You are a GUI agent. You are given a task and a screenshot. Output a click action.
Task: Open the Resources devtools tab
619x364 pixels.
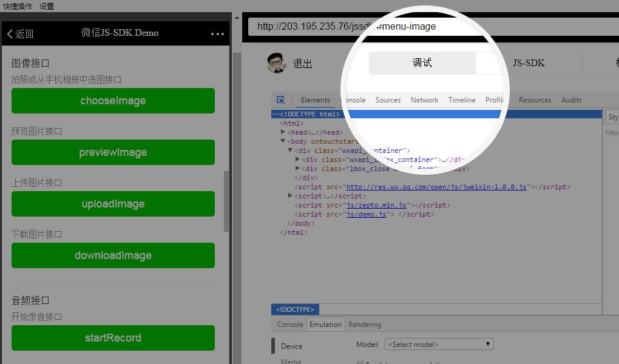click(535, 100)
